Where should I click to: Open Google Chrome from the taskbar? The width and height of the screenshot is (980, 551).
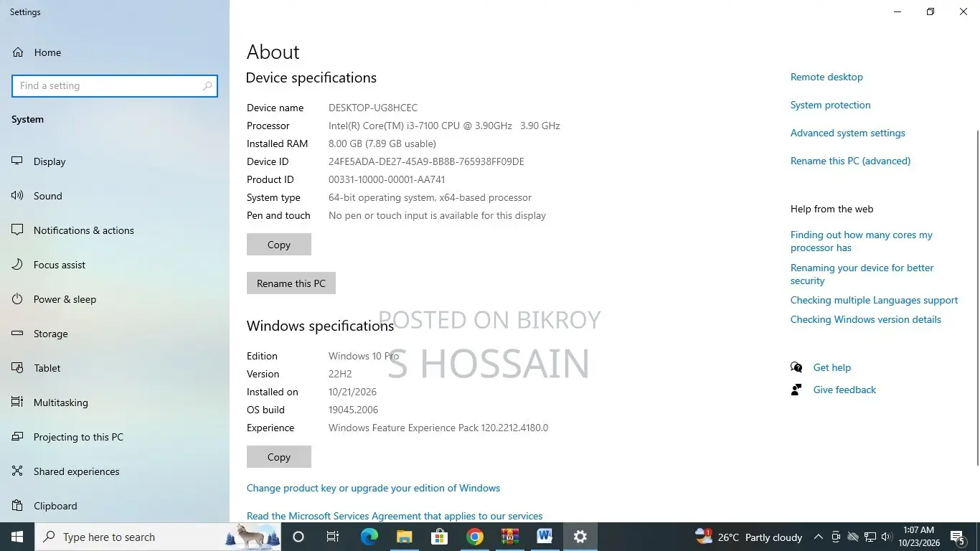474,537
